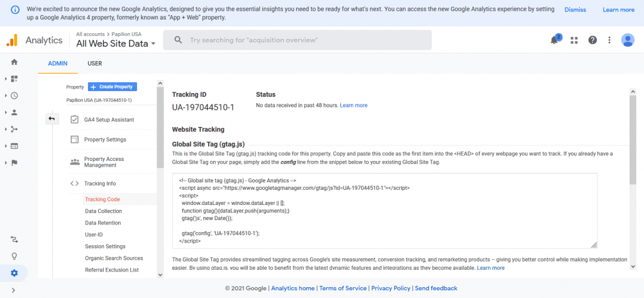Viewport: 644px width, 298px height.
Task: Click Learn more after Global Site Tag description
Action: 491,268
